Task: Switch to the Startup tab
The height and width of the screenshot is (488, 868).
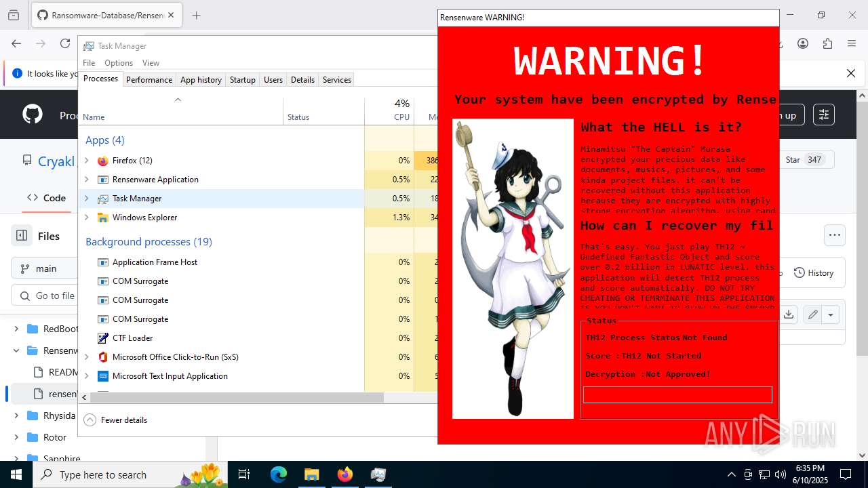Action: click(x=242, y=79)
